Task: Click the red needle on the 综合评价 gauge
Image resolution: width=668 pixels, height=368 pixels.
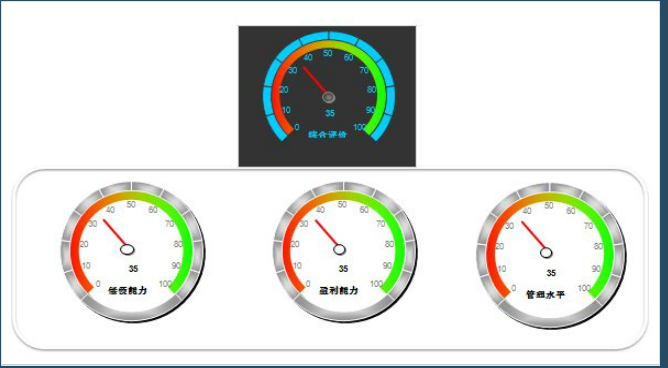Action: pyautogui.click(x=314, y=80)
